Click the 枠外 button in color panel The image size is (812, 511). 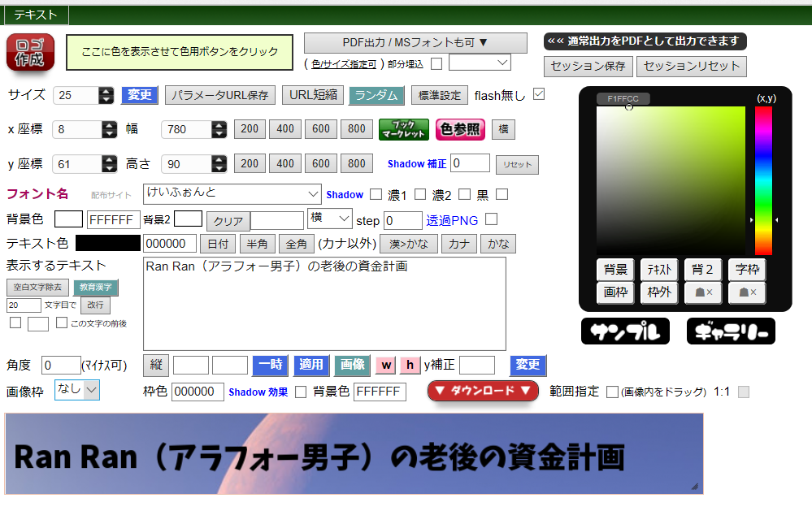coord(659,292)
